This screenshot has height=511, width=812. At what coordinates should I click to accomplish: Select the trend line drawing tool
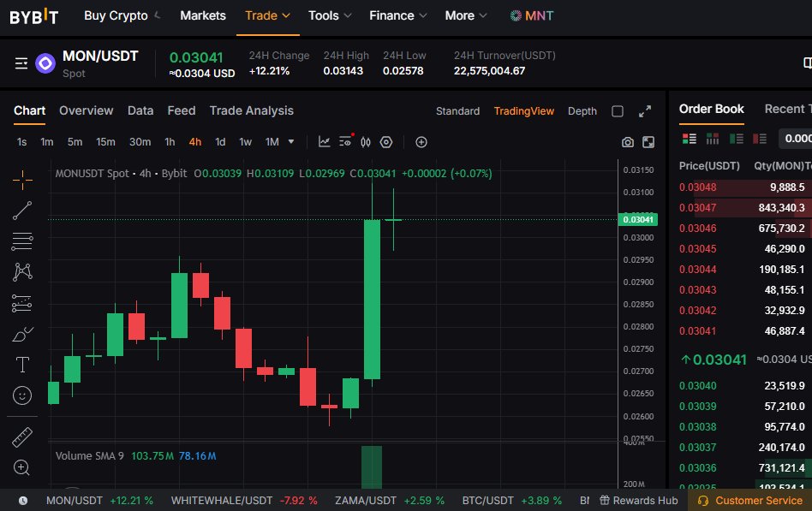coord(22,211)
